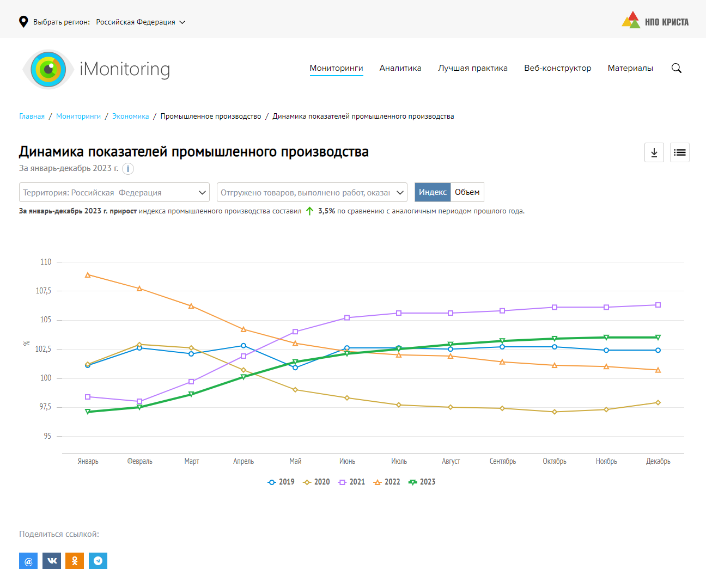Share via the Odnoklassniki icon

75,561
